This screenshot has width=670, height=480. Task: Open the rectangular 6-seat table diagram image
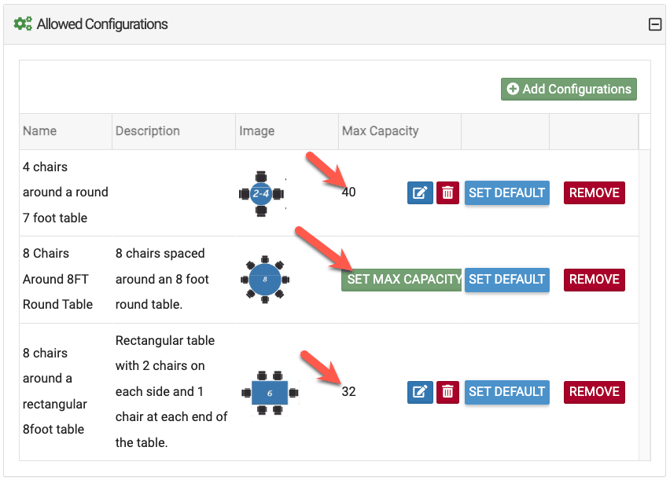click(269, 393)
